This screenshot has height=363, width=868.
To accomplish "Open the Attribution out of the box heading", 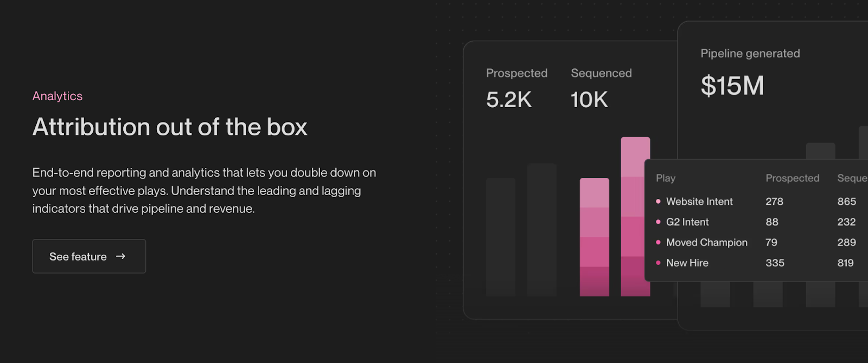I will tap(170, 127).
